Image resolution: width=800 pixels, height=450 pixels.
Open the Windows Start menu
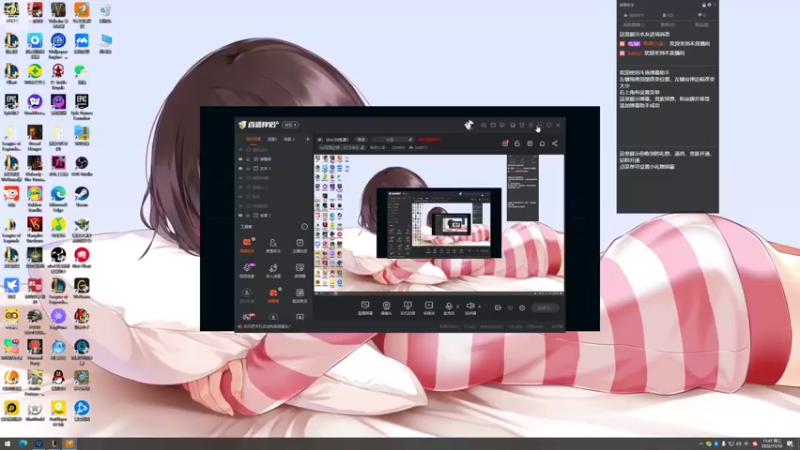(x=8, y=444)
